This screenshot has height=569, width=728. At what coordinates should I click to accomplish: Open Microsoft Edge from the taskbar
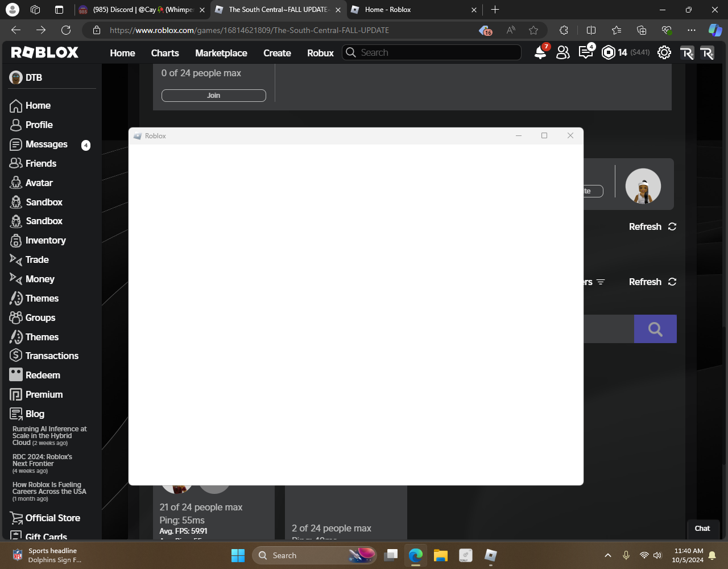point(415,555)
